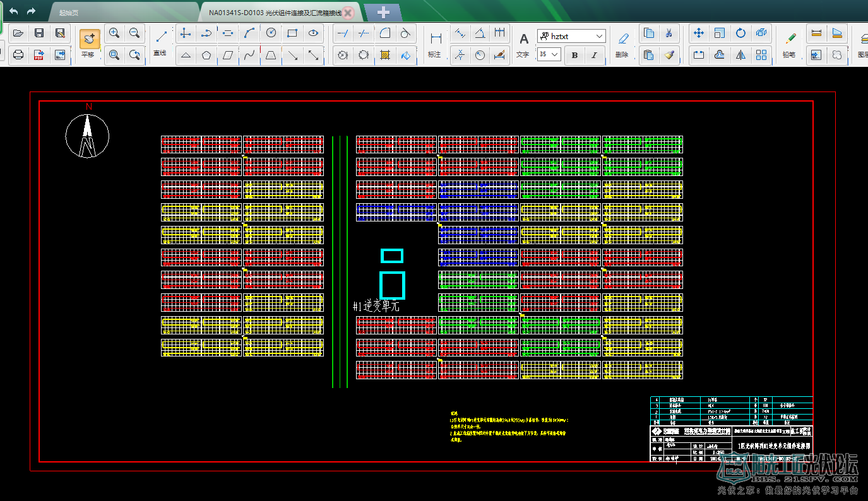Click the undo arrow
Screen dimensions: 868x501
click(x=14, y=11)
